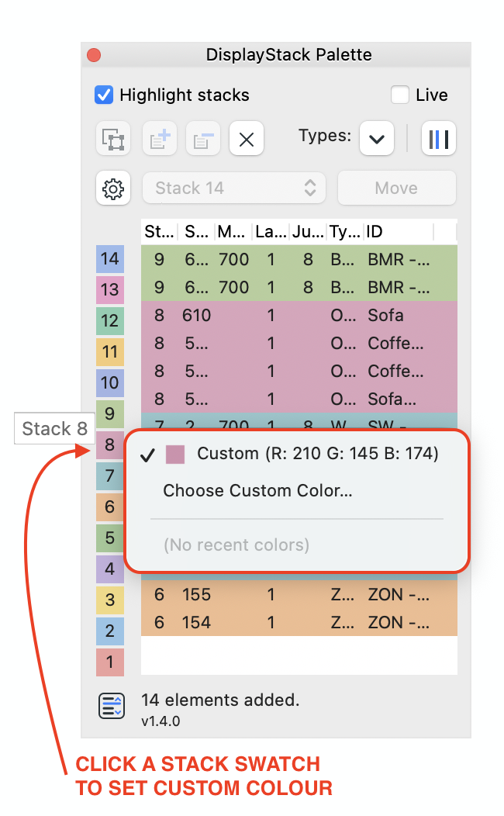The image size is (504, 816).
Task: Click the stack 9 colour swatch
Action: tap(110, 413)
